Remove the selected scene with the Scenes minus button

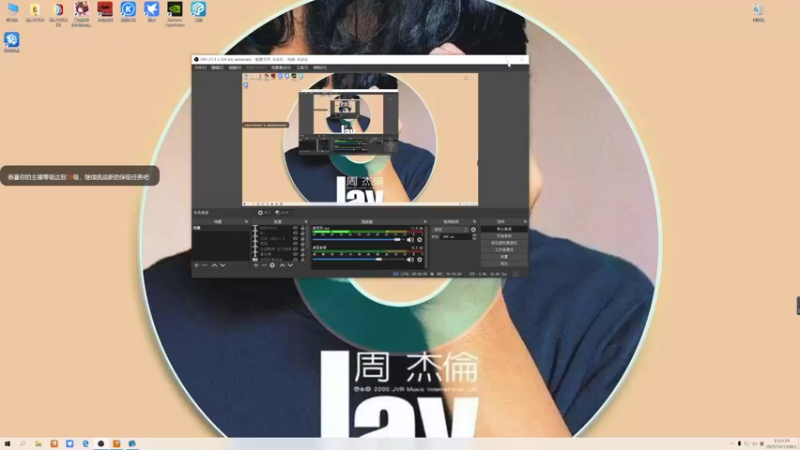click(205, 265)
